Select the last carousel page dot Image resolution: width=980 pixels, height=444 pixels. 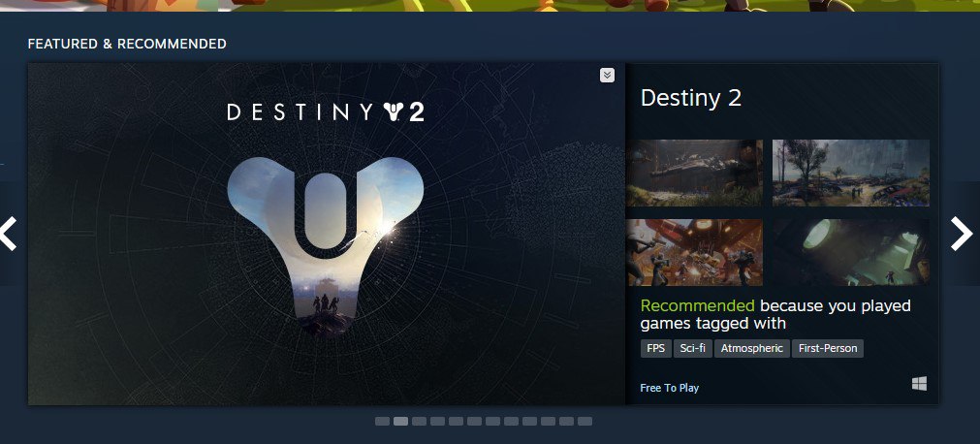(585, 422)
